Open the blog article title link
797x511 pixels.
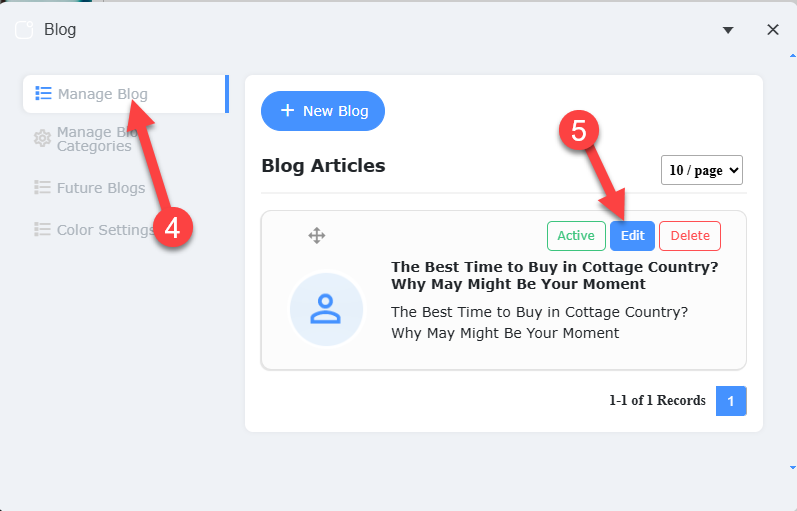click(x=554, y=275)
